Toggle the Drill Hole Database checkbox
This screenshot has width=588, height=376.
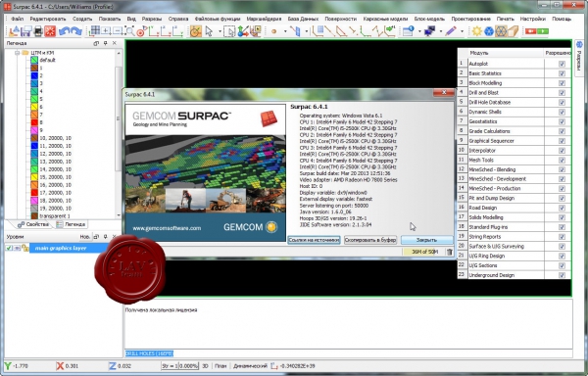(562, 102)
